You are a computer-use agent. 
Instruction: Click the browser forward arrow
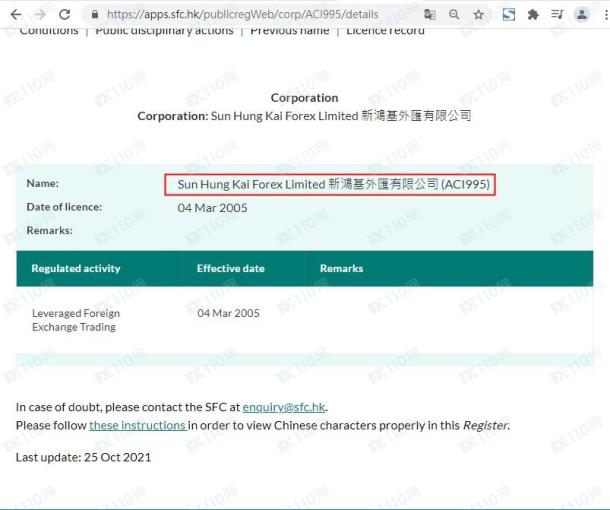click(x=40, y=15)
